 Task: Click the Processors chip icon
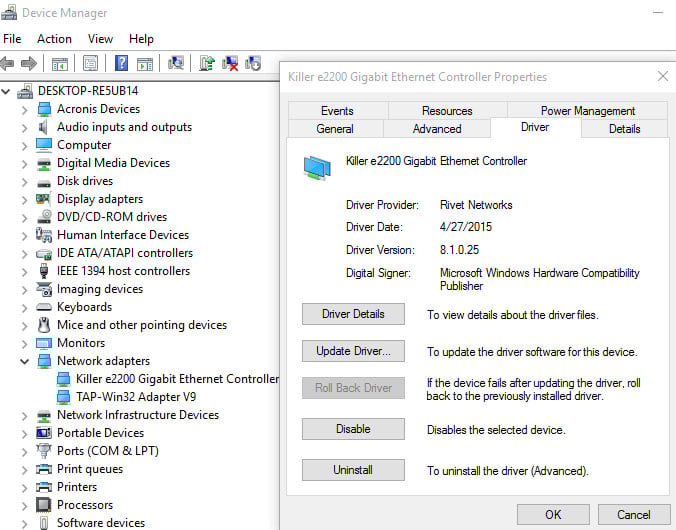click(44, 505)
